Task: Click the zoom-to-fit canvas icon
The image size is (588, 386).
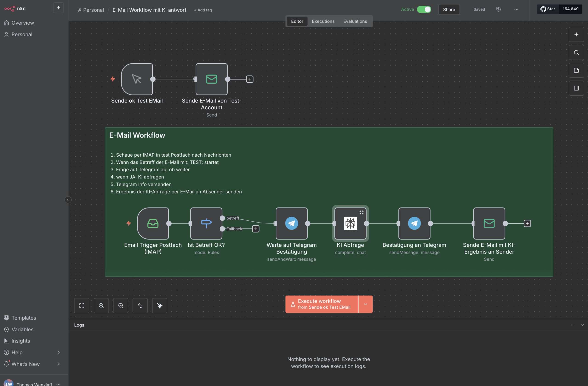Action: [x=82, y=305]
